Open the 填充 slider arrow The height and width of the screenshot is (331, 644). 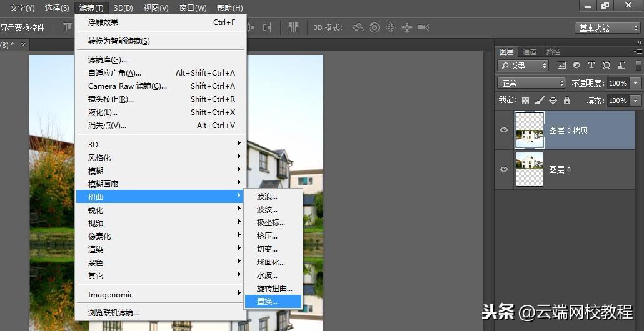[636, 101]
